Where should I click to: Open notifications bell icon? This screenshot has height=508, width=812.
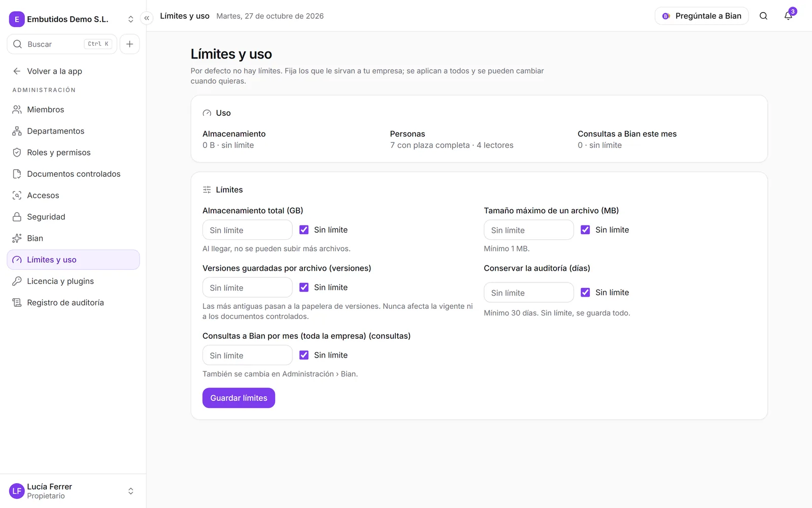click(788, 16)
